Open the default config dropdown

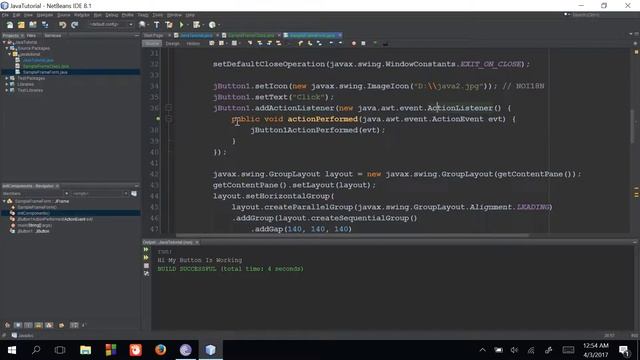tap(111, 24)
